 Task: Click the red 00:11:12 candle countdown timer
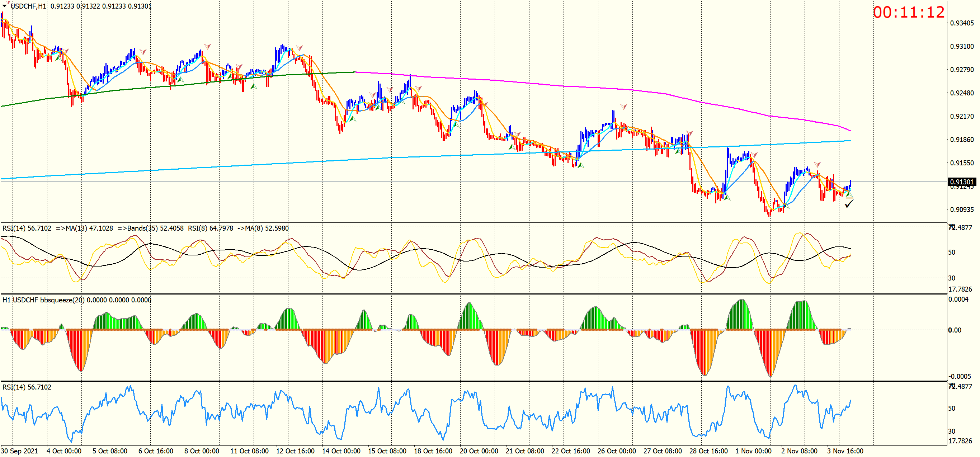click(909, 13)
